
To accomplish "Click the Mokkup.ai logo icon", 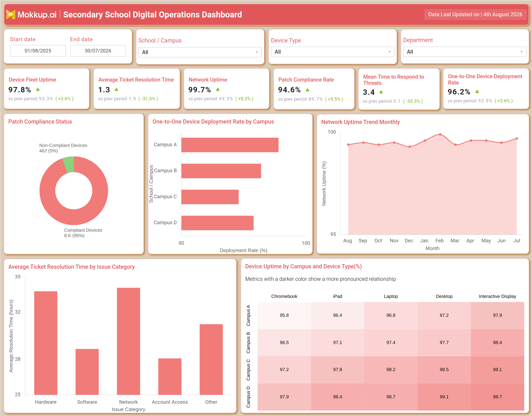I will pos(11,15).
